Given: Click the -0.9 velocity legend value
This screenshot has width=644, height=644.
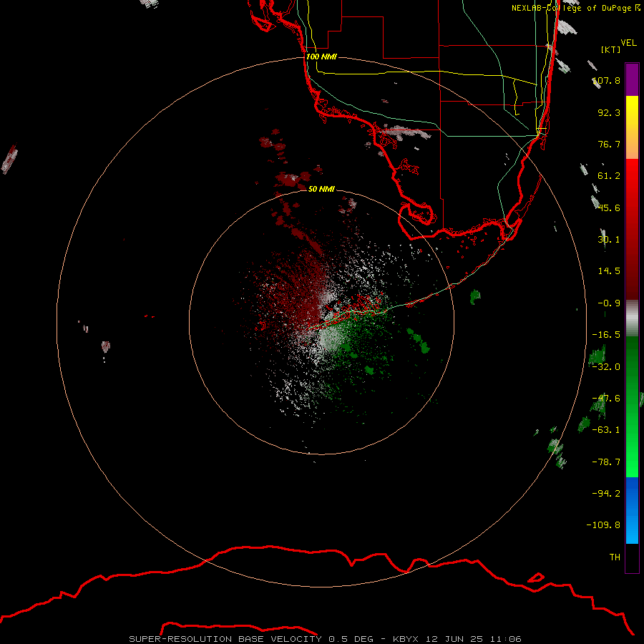Looking at the screenshot, I should (609, 303).
